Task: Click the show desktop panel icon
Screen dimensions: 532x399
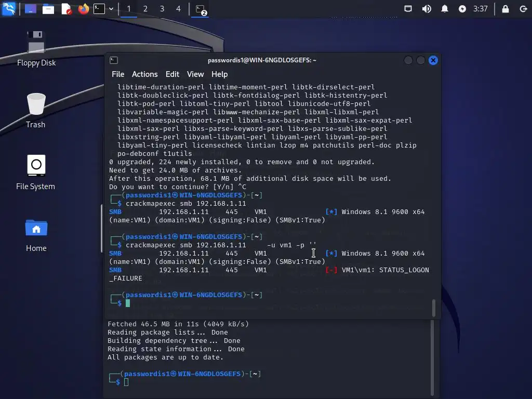Action: click(31, 9)
